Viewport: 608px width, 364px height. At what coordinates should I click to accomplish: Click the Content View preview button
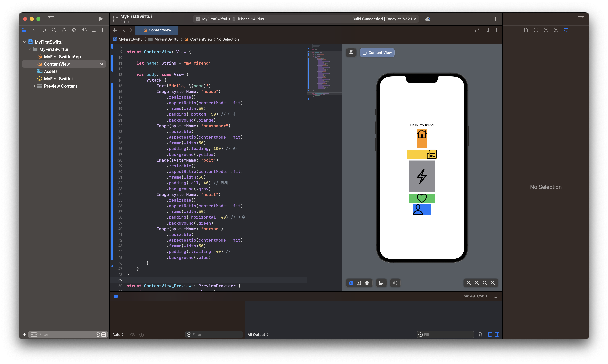pyautogui.click(x=377, y=52)
